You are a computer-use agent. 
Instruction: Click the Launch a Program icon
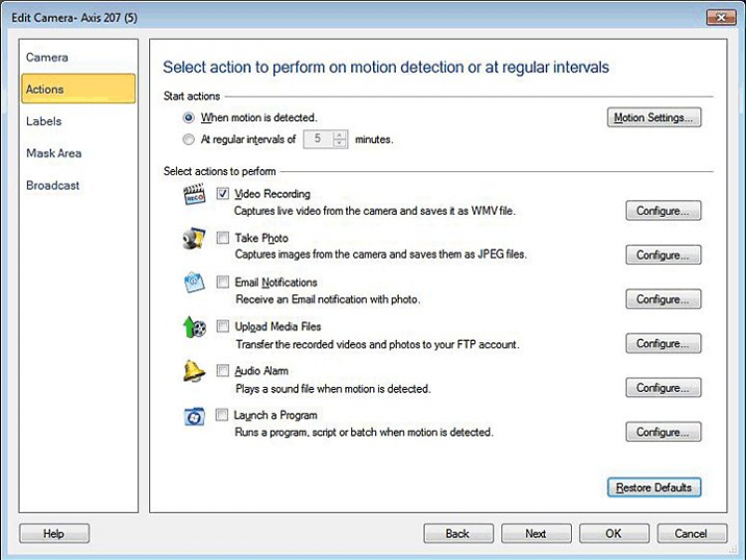(x=194, y=416)
